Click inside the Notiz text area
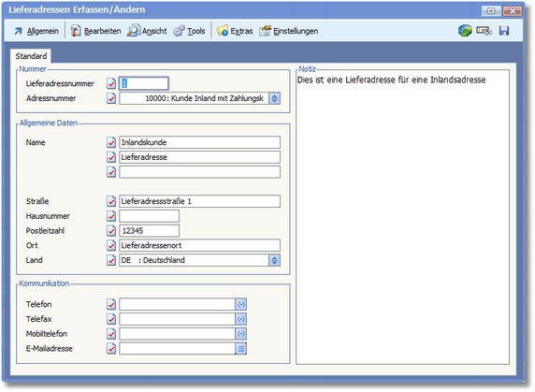 pos(402,218)
